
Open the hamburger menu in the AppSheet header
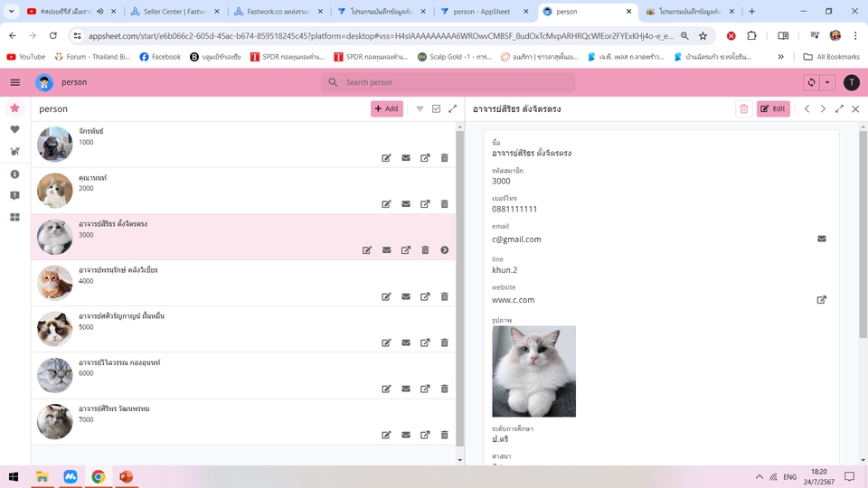coord(15,82)
